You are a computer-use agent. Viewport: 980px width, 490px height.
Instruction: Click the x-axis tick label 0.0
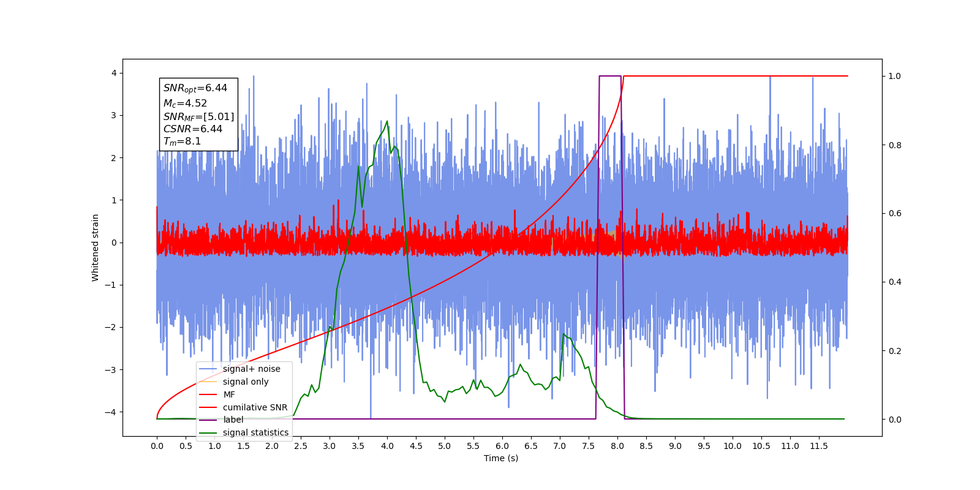[157, 446]
